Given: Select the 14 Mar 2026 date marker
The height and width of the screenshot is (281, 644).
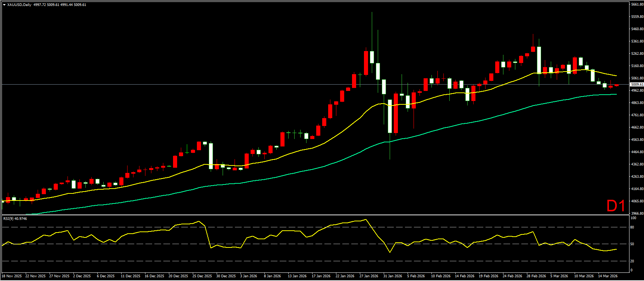Looking at the screenshot, I should pyautogui.click(x=607, y=276).
